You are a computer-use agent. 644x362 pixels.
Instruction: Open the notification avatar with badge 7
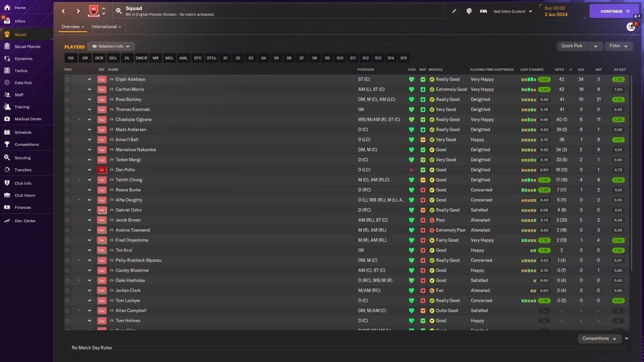click(x=631, y=27)
